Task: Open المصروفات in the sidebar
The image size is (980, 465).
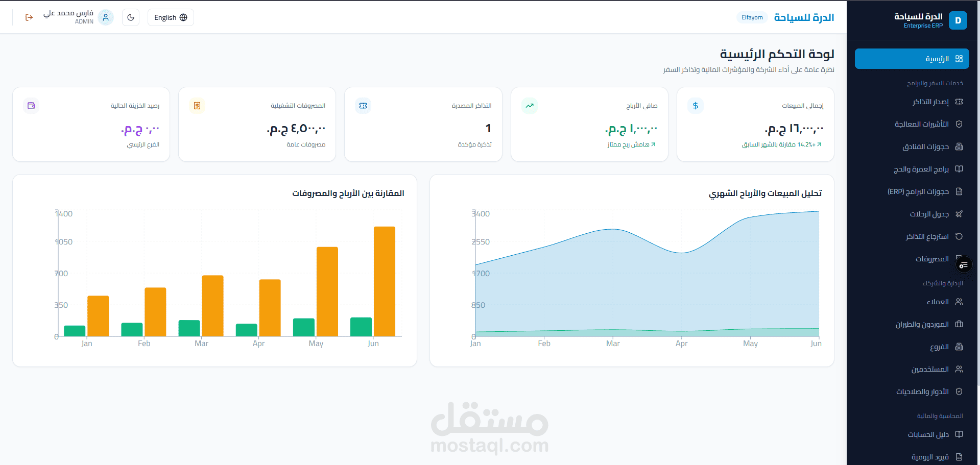Action: [912, 259]
